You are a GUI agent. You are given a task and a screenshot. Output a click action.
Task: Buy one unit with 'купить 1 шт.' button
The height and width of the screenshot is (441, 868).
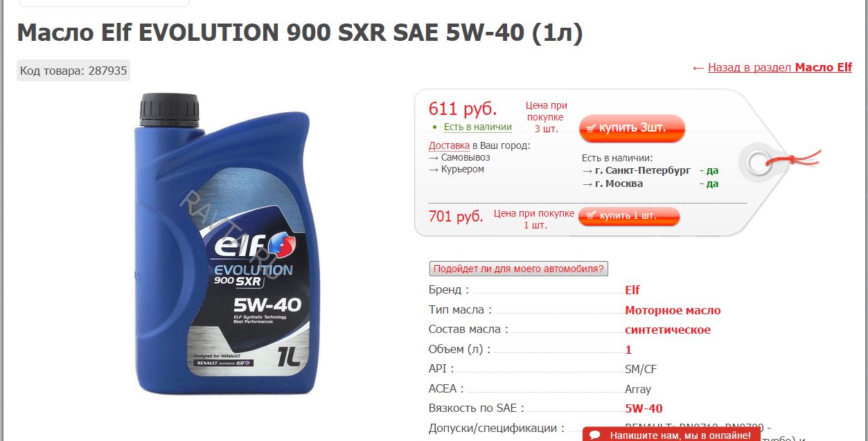coord(629,217)
